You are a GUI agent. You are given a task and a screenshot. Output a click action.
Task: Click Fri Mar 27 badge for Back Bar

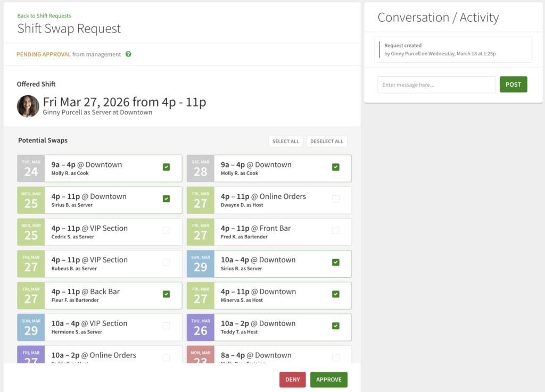click(31, 295)
